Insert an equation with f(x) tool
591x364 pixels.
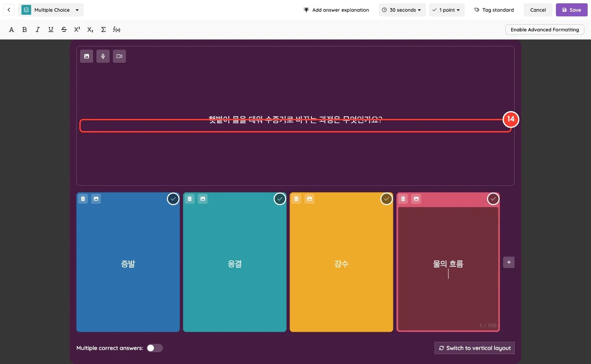point(117,30)
